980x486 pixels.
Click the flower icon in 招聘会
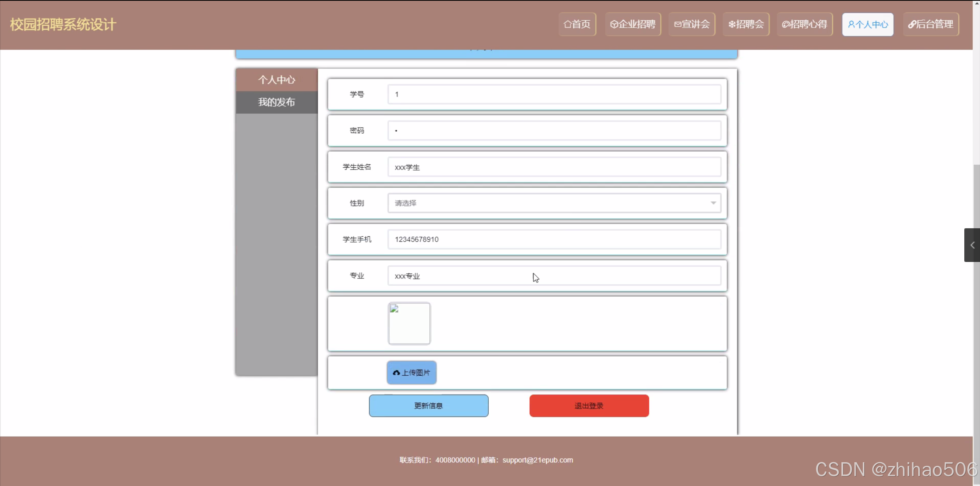732,25
